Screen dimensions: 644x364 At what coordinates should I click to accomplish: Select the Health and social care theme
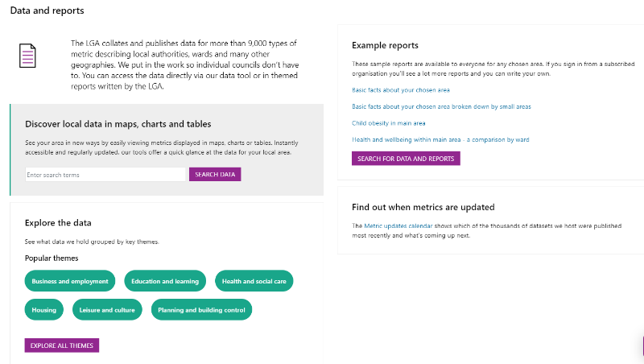[x=254, y=281]
